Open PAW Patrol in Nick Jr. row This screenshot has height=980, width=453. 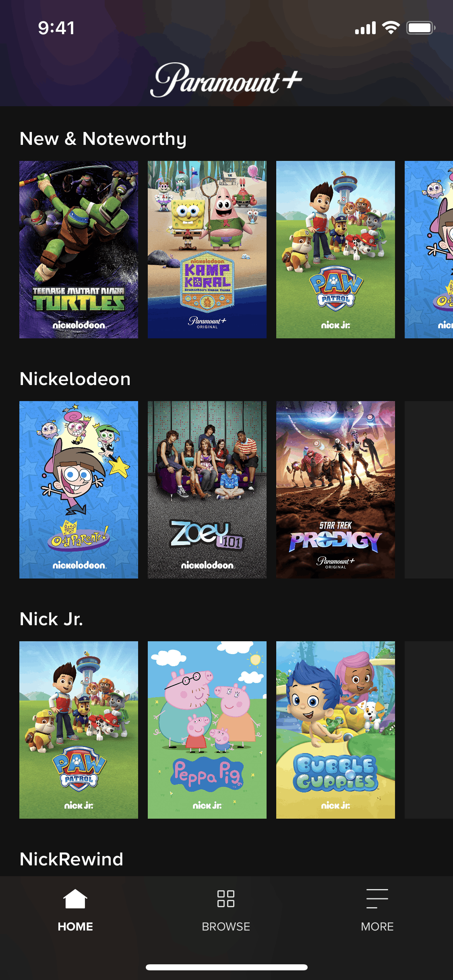[x=79, y=730]
